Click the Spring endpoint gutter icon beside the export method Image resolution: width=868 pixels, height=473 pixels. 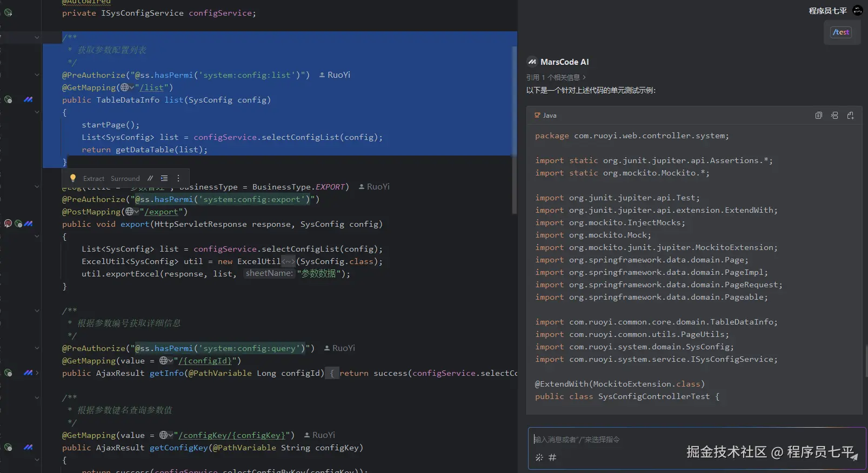[x=18, y=224]
